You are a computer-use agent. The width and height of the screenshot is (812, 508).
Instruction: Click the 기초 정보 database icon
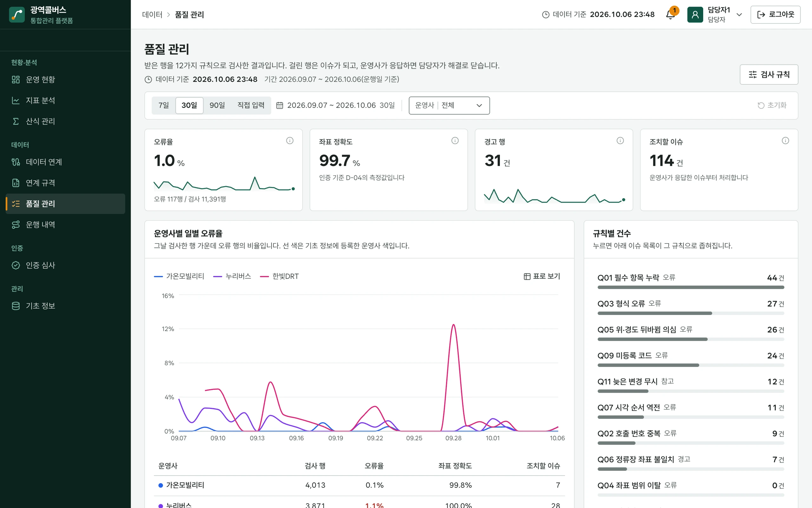(x=16, y=306)
